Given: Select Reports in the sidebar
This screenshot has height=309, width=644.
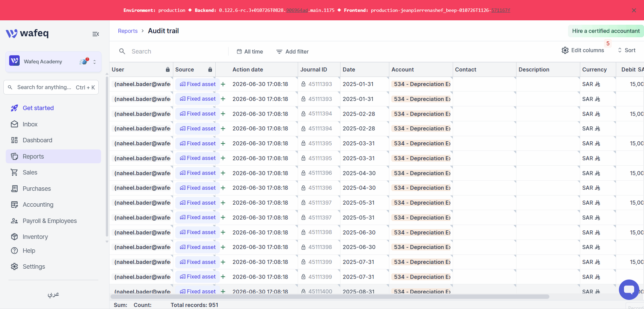Looking at the screenshot, I should click(x=53, y=157).
